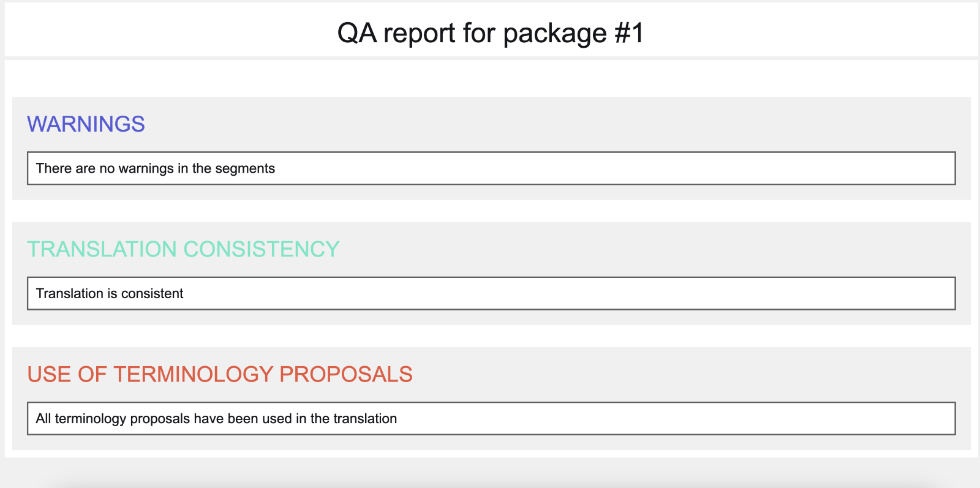Screen dimensions: 980x488
Task: Click white gap between Warnings and Translation Consistency panels
Action: click(x=491, y=211)
